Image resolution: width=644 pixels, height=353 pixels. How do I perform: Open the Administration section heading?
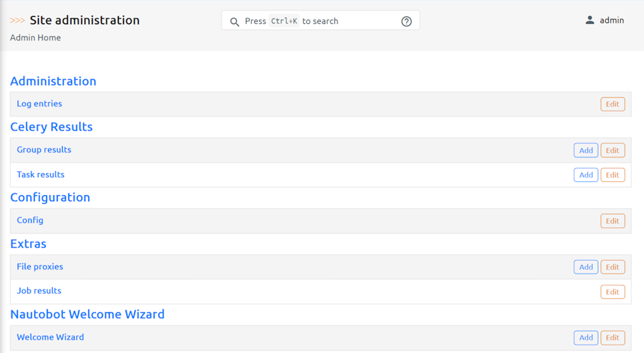click(x=53, y=81)
